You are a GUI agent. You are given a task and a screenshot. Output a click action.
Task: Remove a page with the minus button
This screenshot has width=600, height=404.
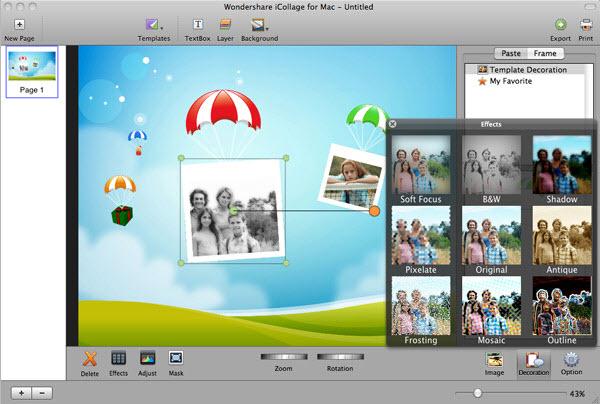point(42,393)
